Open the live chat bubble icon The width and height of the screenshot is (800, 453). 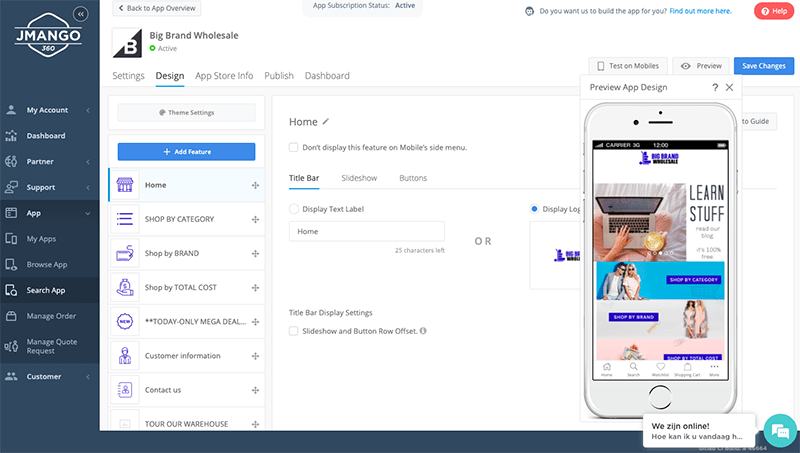780,431
